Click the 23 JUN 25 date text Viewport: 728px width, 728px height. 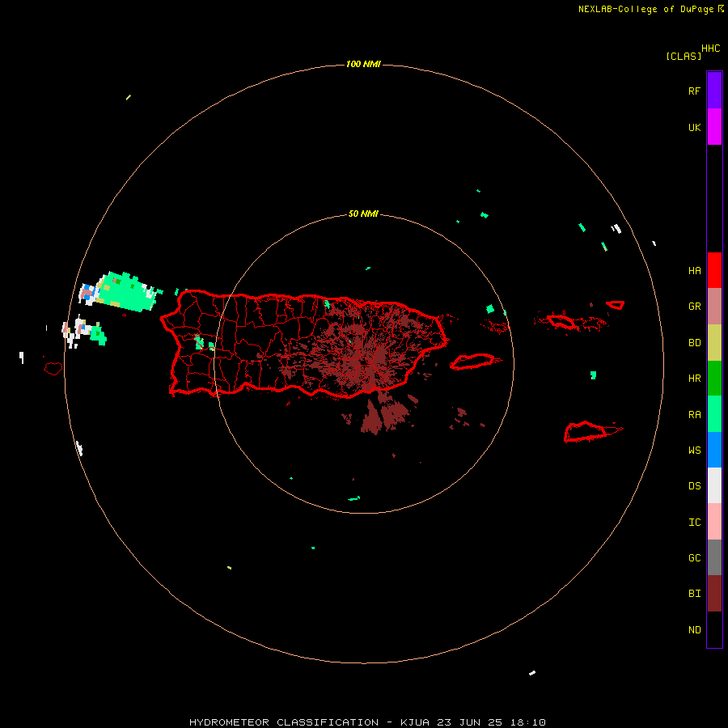coord(470,722)
